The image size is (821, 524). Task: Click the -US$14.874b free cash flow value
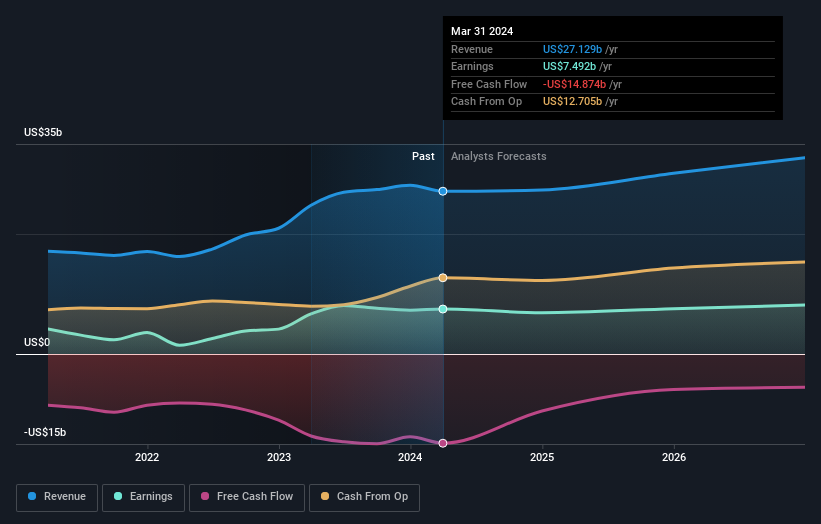click(574, 84)
